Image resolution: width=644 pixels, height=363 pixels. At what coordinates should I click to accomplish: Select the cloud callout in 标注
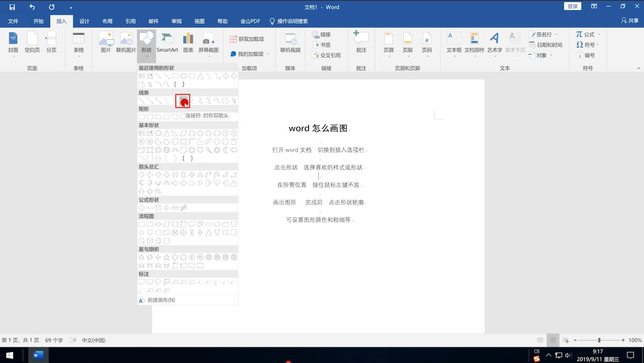point(167,282)
